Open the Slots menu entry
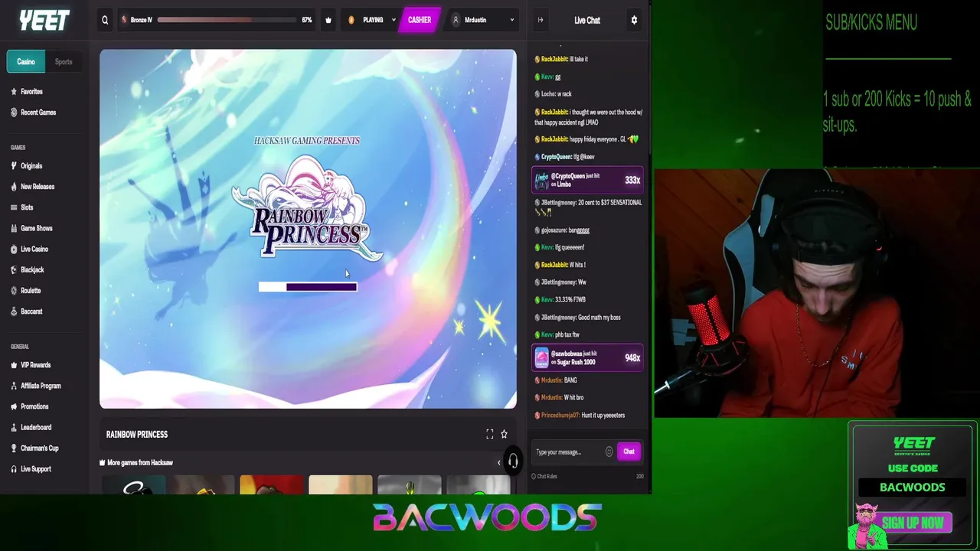The image size is (980, 551). pyautogui.click(x=27, y=207)
